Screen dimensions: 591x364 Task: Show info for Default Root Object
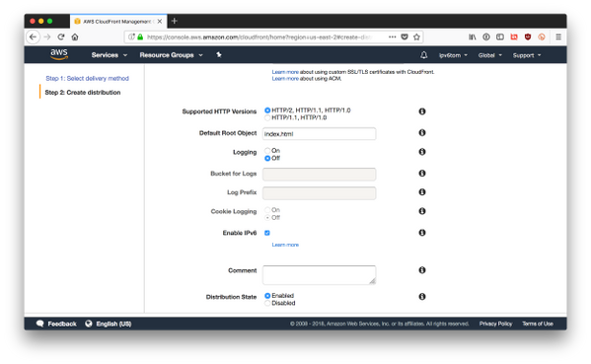point(422,132)
